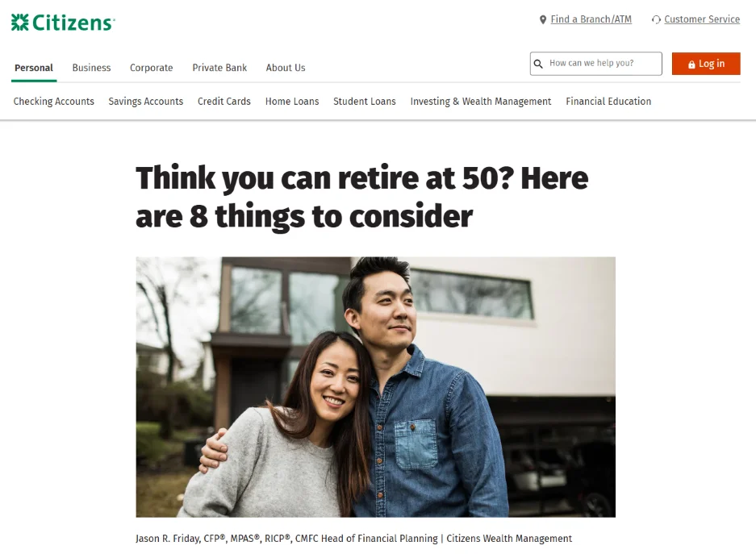Select the About Us tab

tap(286, 68)
